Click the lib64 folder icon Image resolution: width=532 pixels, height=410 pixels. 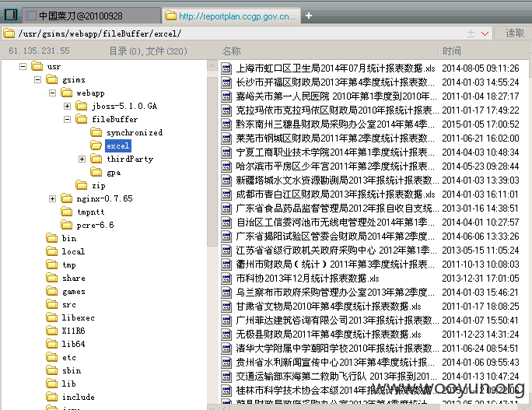52,344
